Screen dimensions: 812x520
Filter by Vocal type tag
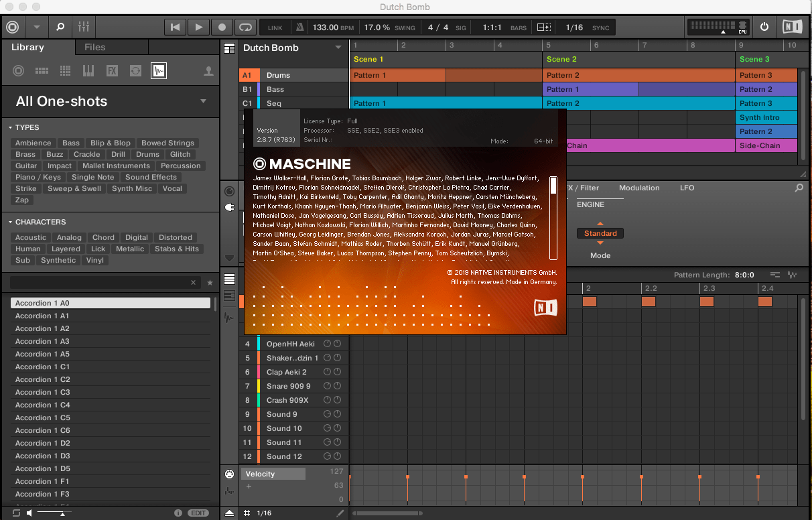(x=172, y=188)
